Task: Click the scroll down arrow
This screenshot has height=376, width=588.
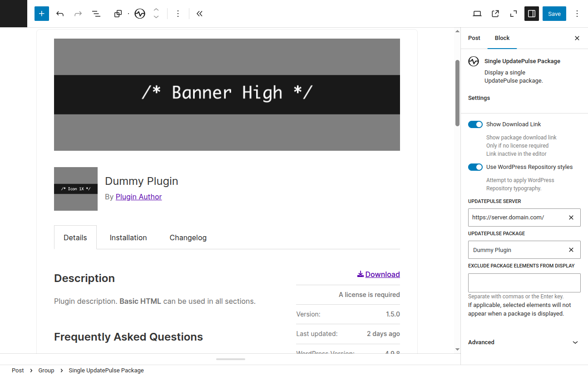Action: [x=457, y=349]
